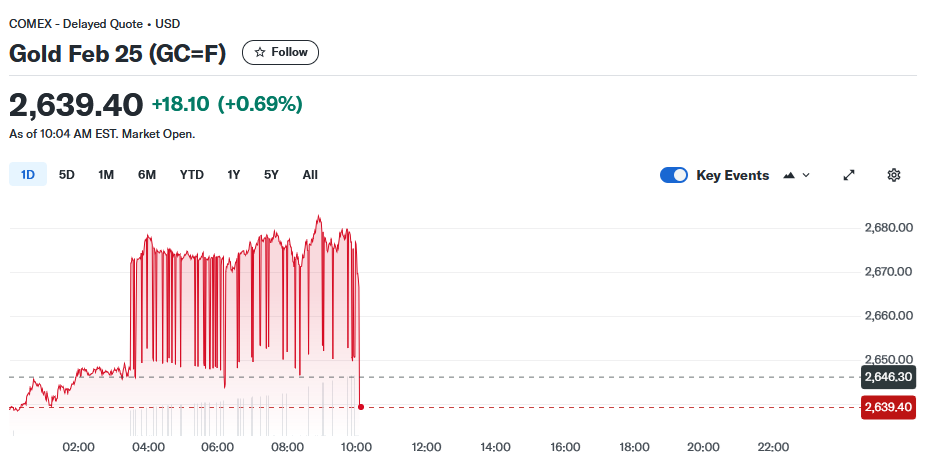Click the 02:00 time axis label

(x=79, y=447)
